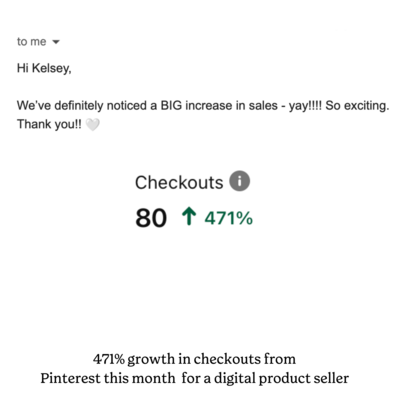400x400 pixels.
Task: Click the word "increase" in the email
Action: tap(209, 106)
